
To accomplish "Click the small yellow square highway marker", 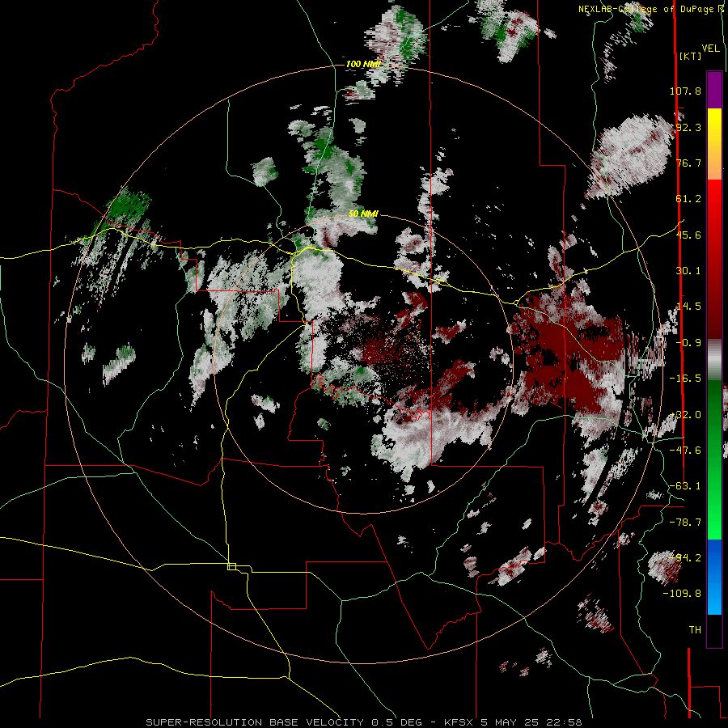I will 231,566.
